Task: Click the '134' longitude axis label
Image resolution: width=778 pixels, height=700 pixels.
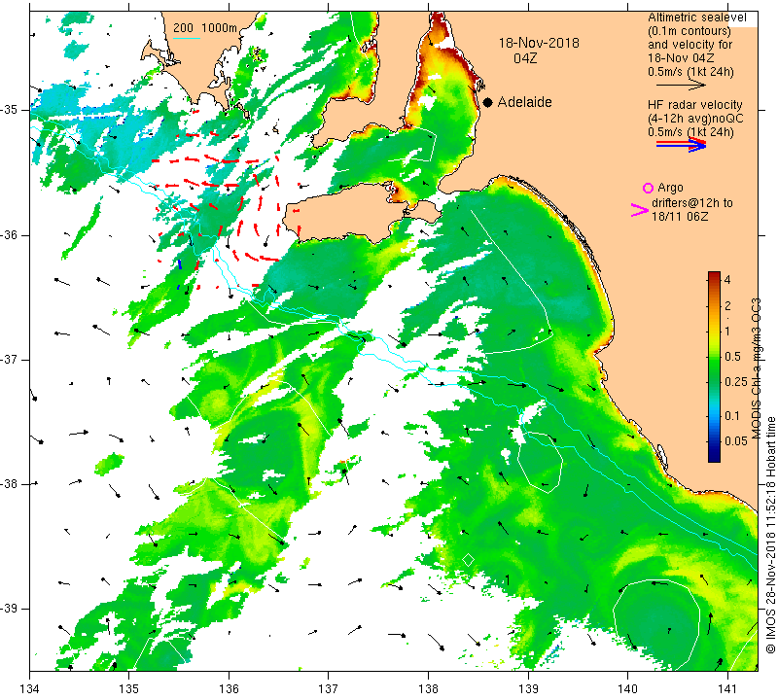Action: pos(30,688)
